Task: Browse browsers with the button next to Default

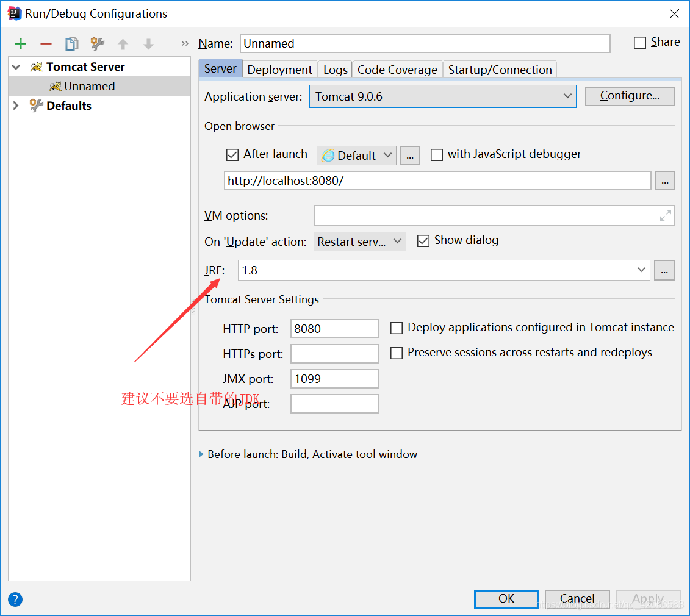Action: [410, 156]
